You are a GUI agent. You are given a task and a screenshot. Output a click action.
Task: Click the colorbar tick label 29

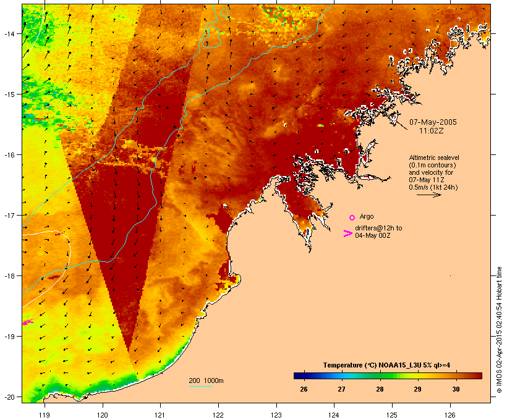click(x=418, y=389)
